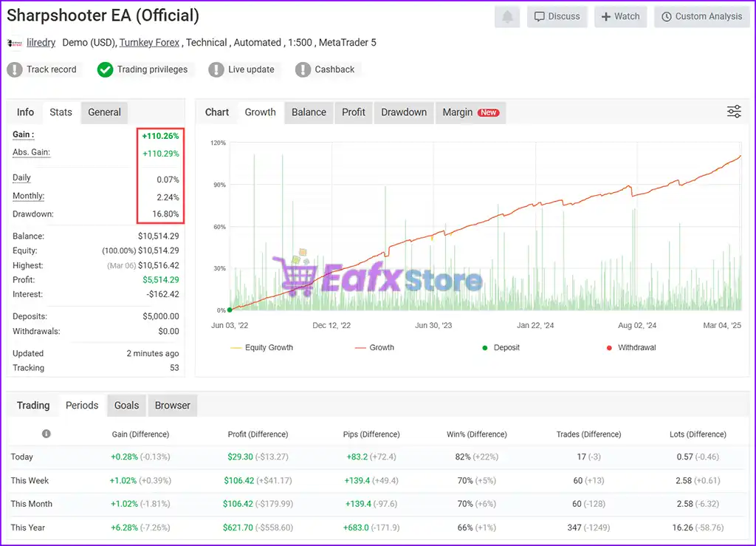Toggle the Growth legend series
The image size is (756, 546).
(x=374, y=347)
